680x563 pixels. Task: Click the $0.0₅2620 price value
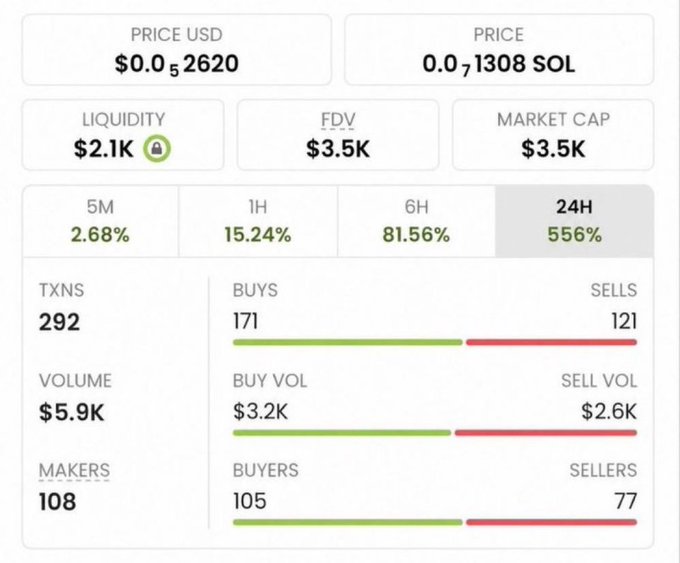coord(177,64)
